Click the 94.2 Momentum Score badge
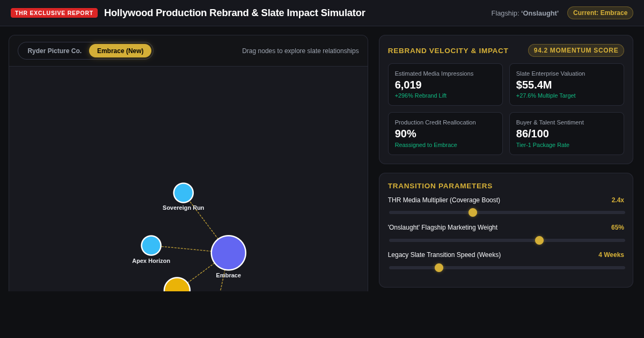Image resolution: width=644 pixels, height=338 pixels. (576, 50)
